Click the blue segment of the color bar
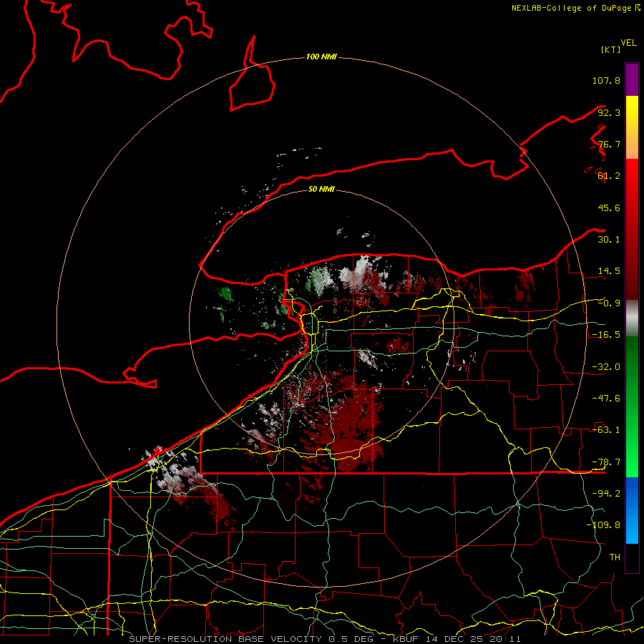Screen dimensions: 644x644 tap(632, 510)
